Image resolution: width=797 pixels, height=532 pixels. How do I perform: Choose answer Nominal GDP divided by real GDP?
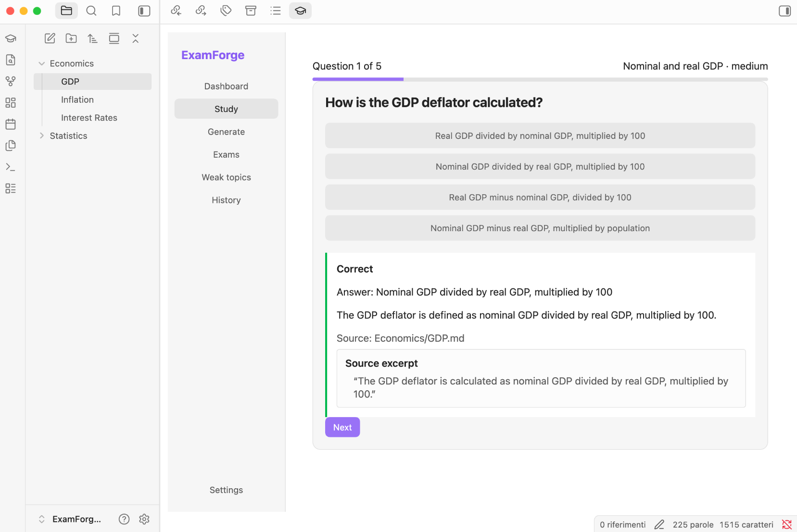(540, 167)
